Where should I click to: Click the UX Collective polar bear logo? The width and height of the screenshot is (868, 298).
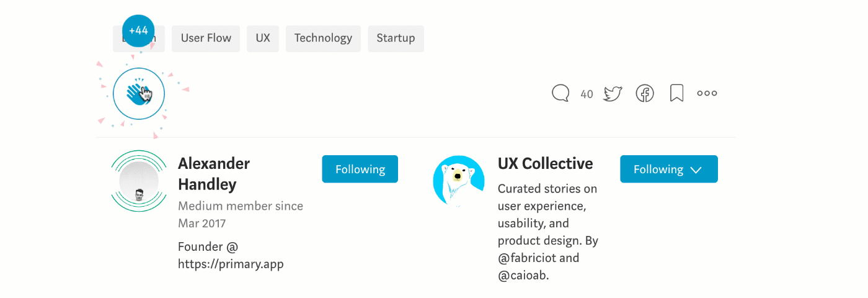[x=458, y=181]
